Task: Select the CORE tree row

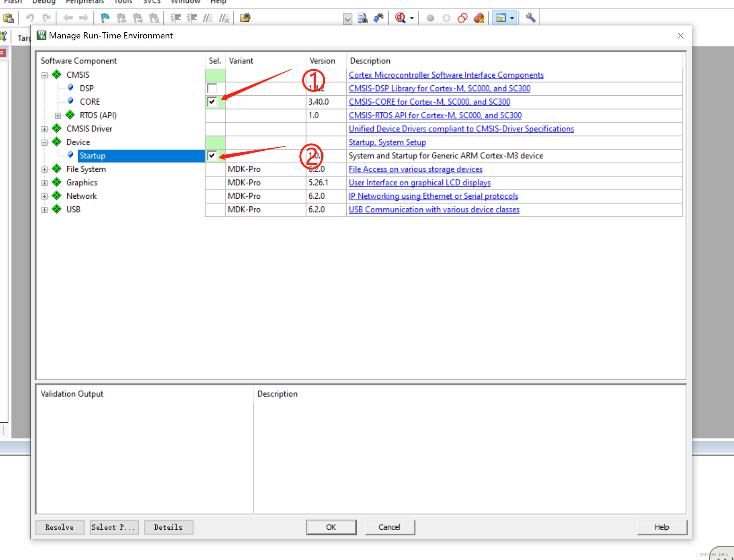Action: [90, 102]
